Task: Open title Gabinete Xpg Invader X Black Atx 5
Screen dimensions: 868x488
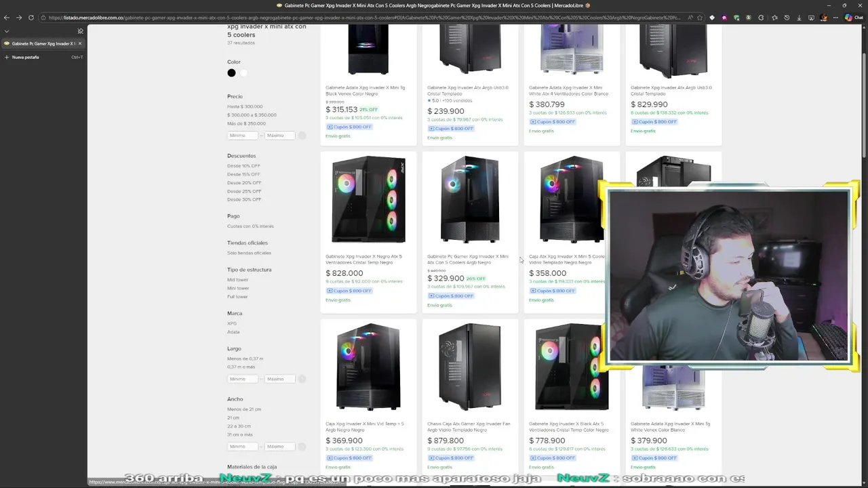Action: tap(568, 427)
